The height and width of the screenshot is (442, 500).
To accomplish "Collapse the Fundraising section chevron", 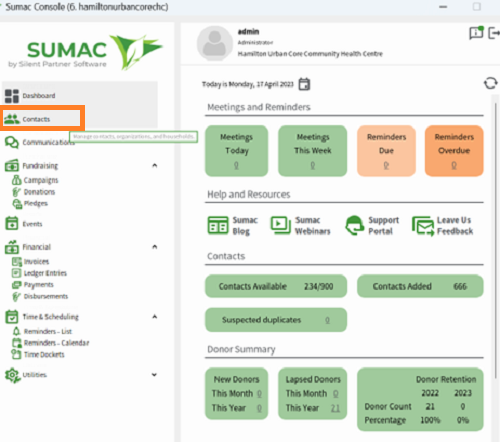I will [154, 165].
